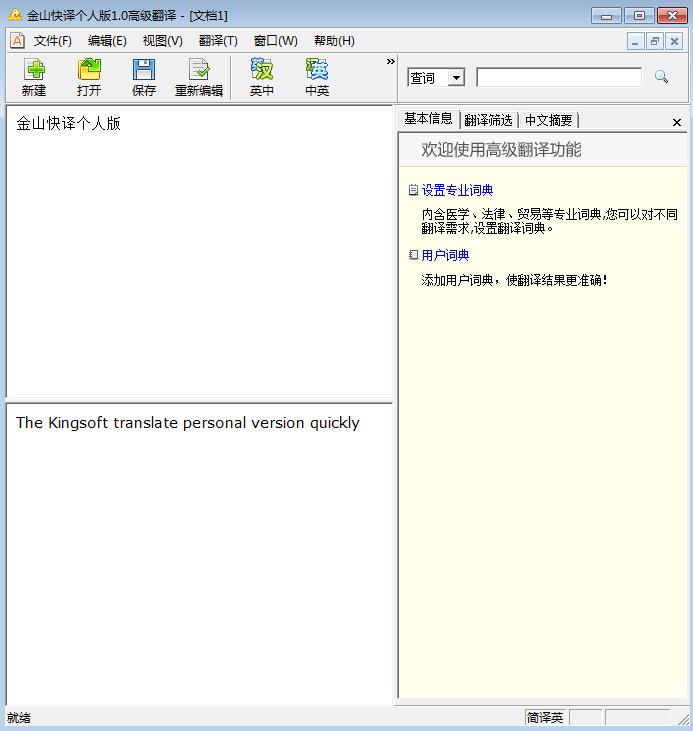
Task: Click the 新建 (New) toolbar icon
Action: click(x=34, y=77)
